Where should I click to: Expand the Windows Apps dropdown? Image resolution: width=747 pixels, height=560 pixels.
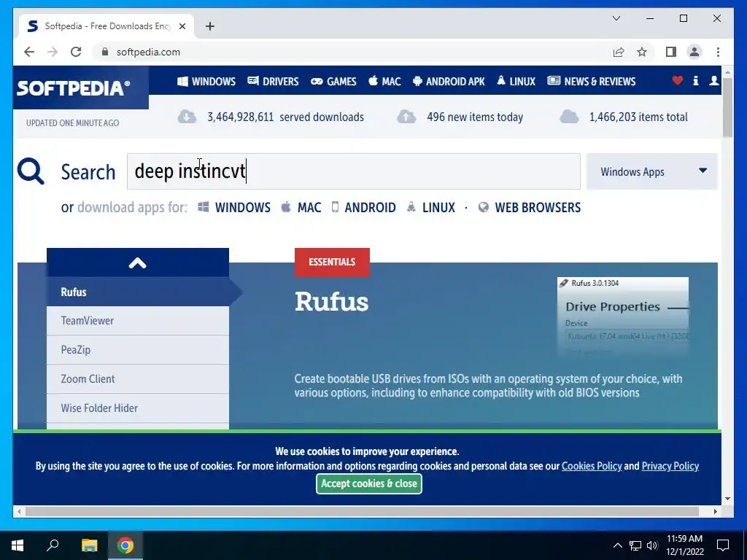(651, 171)
